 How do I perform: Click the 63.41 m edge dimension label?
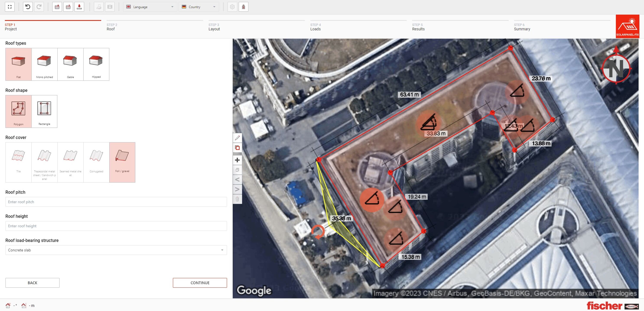pyautogui.click(x=409, y=95)
